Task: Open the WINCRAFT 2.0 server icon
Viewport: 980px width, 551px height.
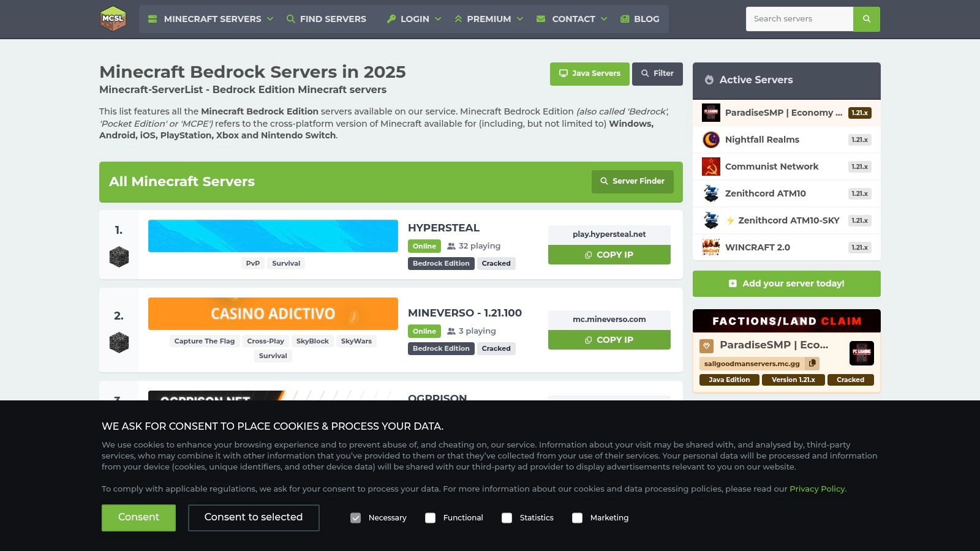Action: [711, 247]
